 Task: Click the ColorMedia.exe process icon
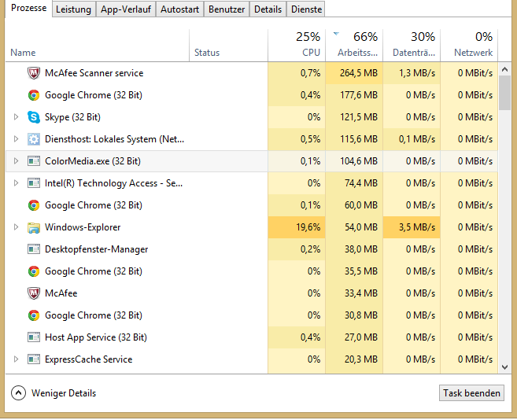[x=34, y=161]
